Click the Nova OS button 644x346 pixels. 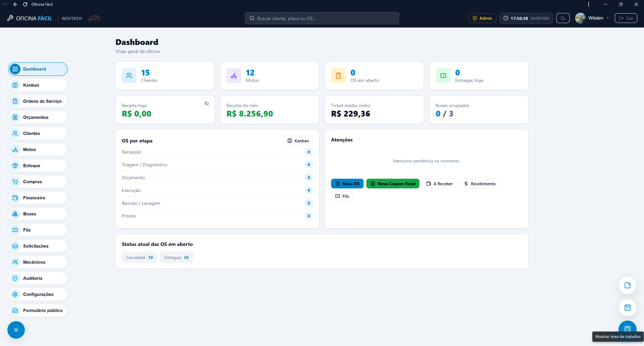(347, 184)
